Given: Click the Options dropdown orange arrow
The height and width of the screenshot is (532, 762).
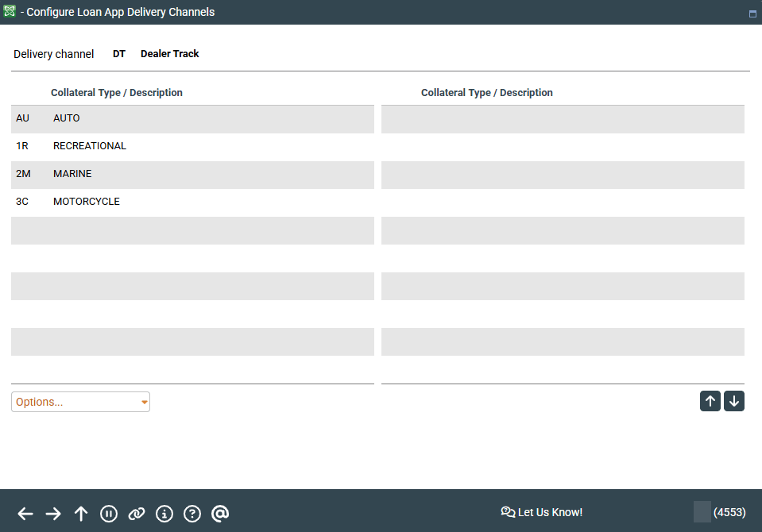Looking at the screenshot, I should (144, 402).
